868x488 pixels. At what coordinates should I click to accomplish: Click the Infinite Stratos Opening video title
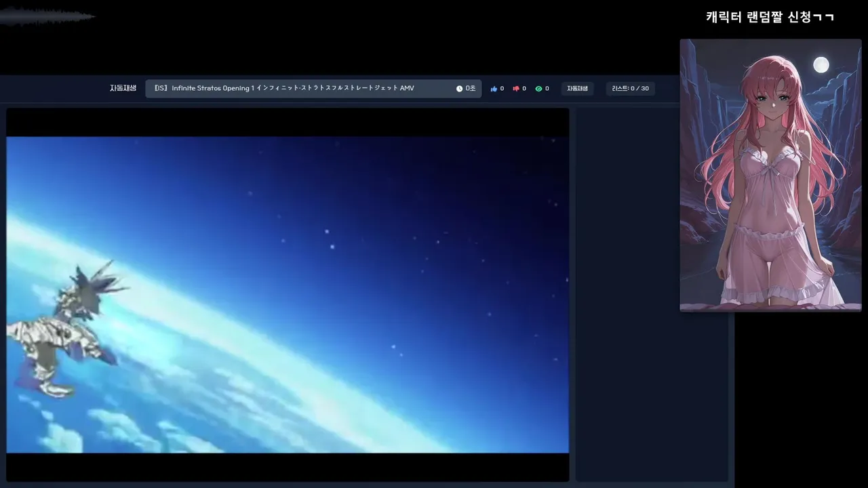tap(284, 88)
